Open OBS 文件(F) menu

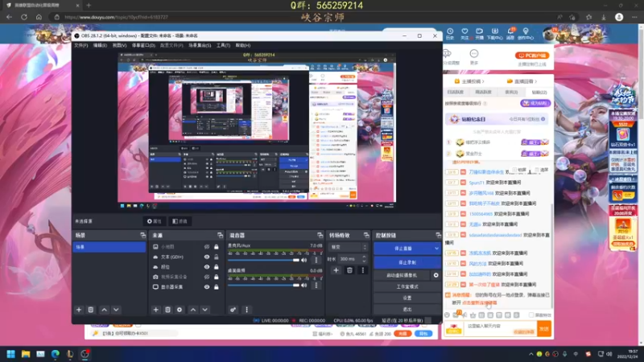click(81, 45)
